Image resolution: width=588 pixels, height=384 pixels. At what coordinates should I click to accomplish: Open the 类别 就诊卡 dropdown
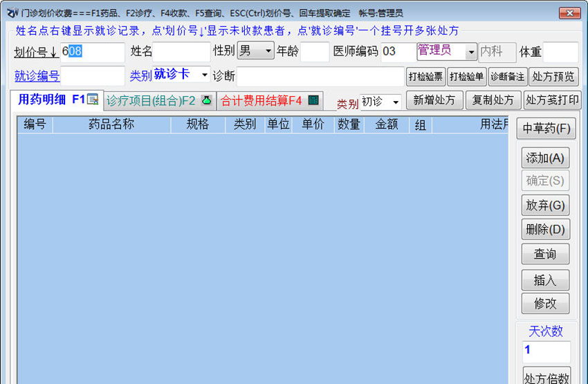click(x=204, y=75)
